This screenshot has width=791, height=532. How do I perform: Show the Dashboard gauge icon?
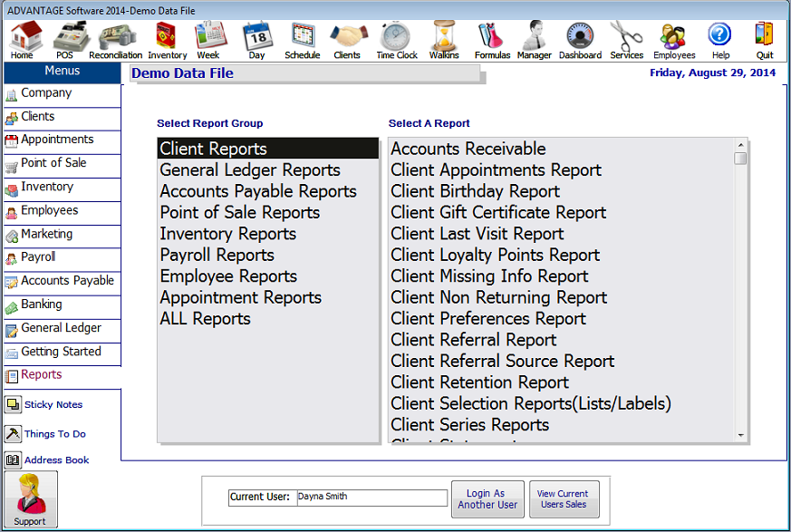click(x=580, y=41)
